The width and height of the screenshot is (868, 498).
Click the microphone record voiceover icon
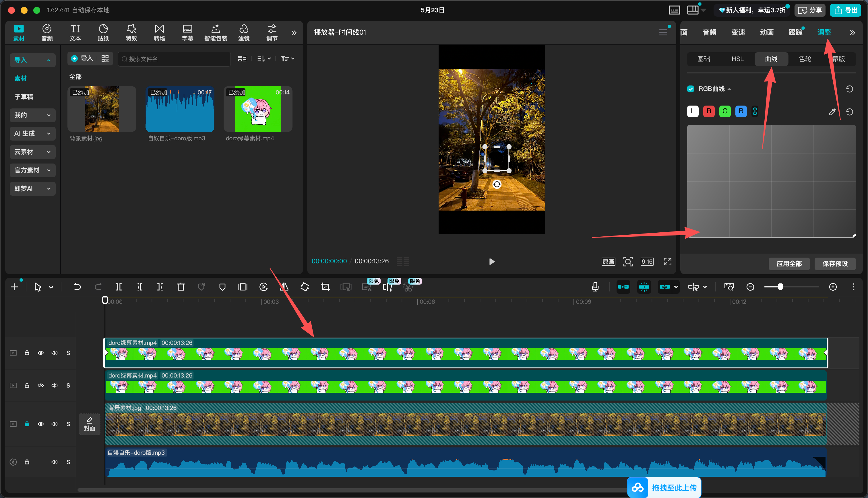pyautogui.click(x=595, y=287)
